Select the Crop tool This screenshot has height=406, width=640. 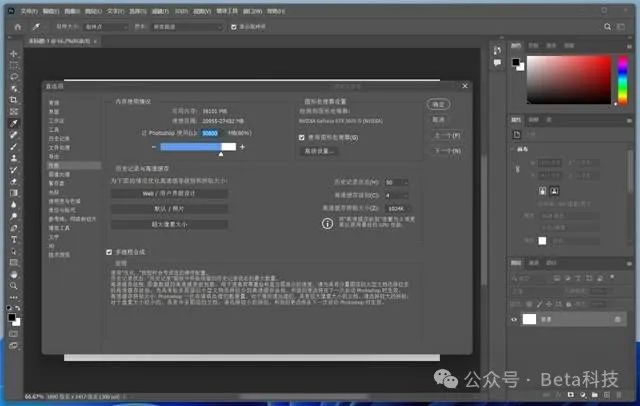pos(13,100)
